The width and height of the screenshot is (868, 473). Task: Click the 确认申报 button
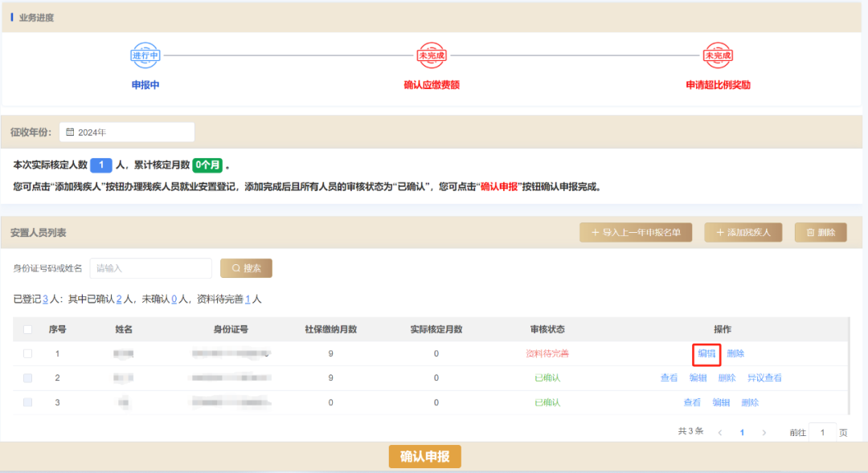pos(424,456)
